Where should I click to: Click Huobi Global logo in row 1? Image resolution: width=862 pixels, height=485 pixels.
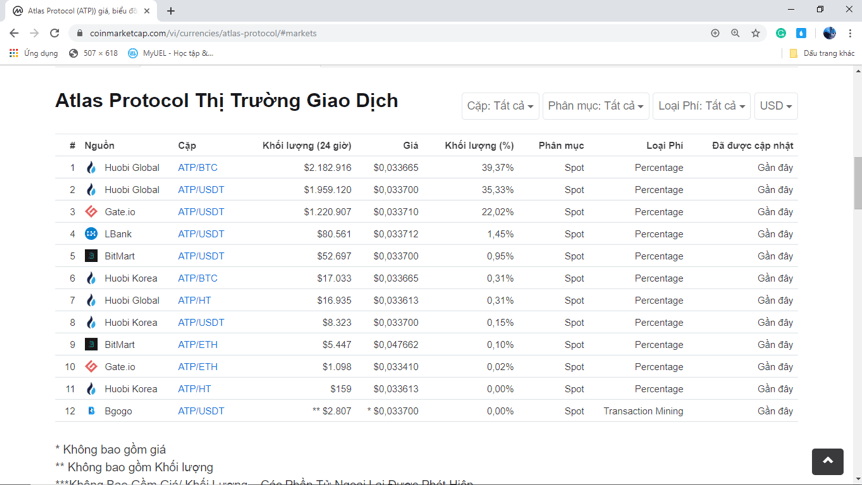point(91,168)
